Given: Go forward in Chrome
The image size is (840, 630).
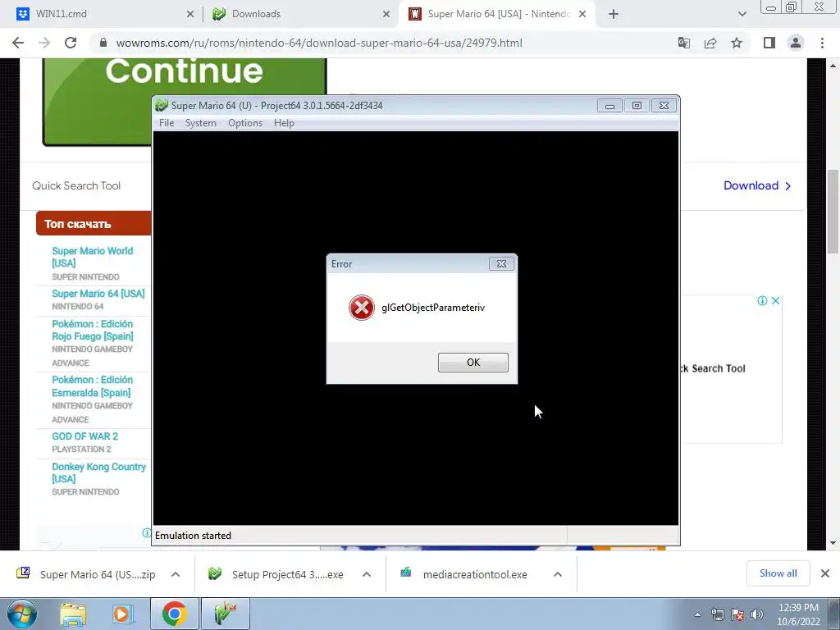Looking at the screenshot, I should click(44, 43).
